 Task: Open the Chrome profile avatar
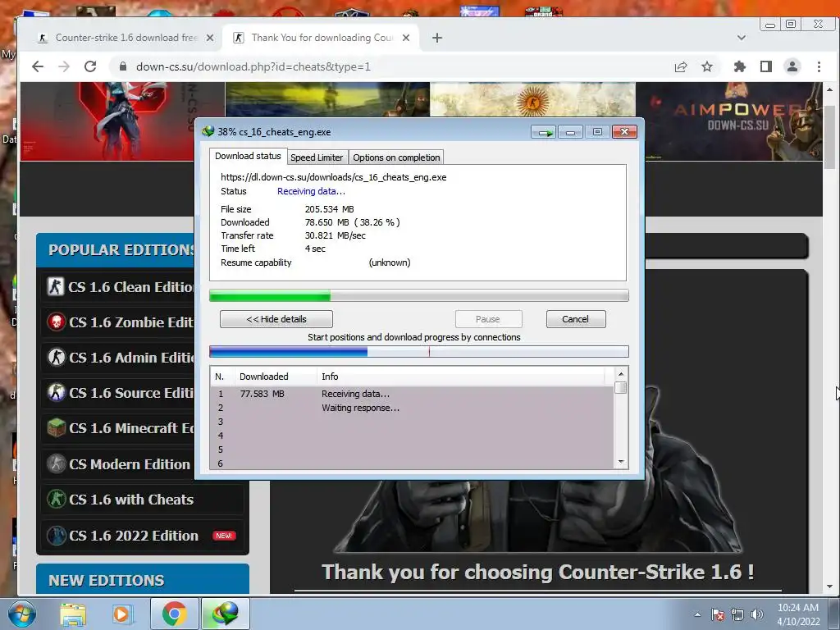point(792,66)
